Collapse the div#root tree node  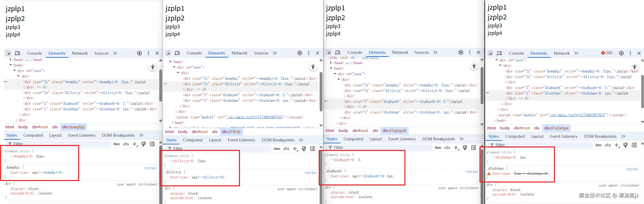[14, 70]
